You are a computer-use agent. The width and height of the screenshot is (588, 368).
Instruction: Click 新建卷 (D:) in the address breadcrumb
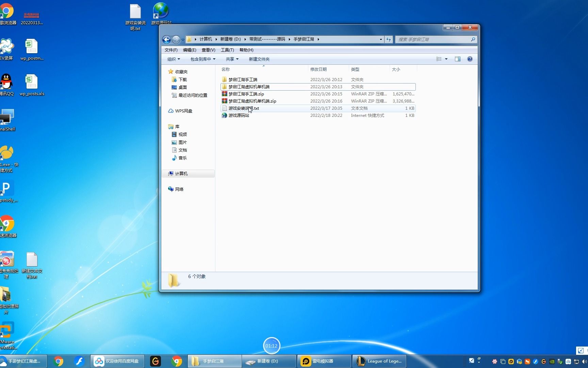point(230,40)
